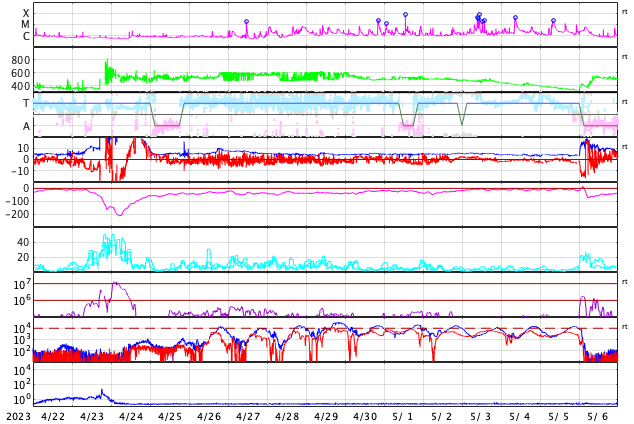
Task: Click the '5/ 4' date label
Action: point(520,416)
